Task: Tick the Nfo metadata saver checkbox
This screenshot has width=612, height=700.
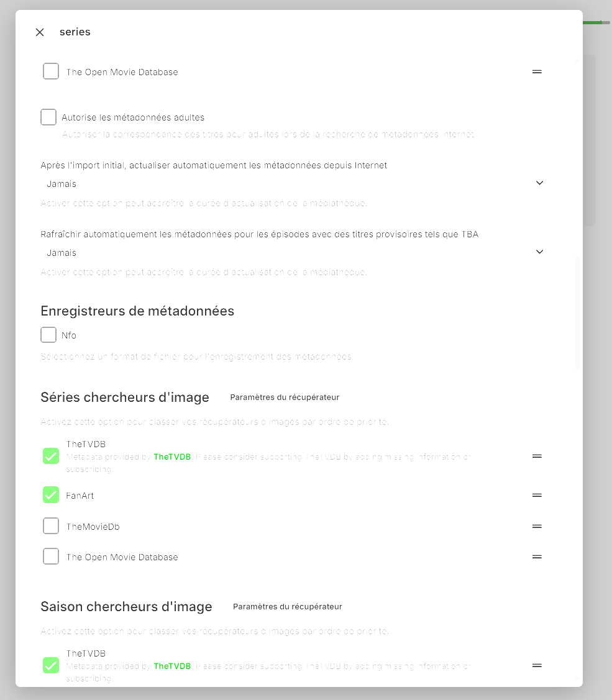Action: (x=48, y=335)
